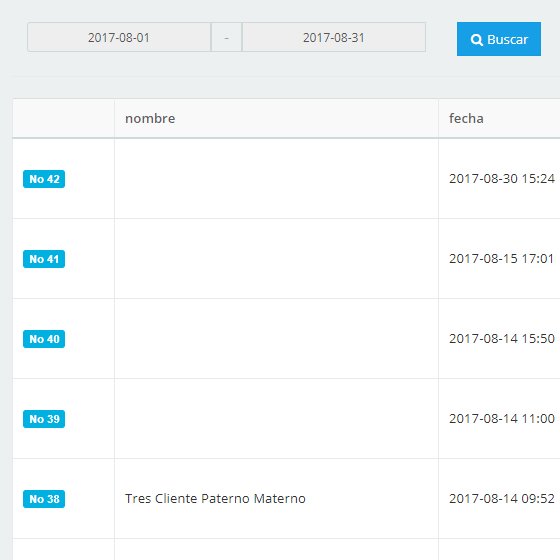
Task: Open the No 40 badge
Action: point(44,339)
